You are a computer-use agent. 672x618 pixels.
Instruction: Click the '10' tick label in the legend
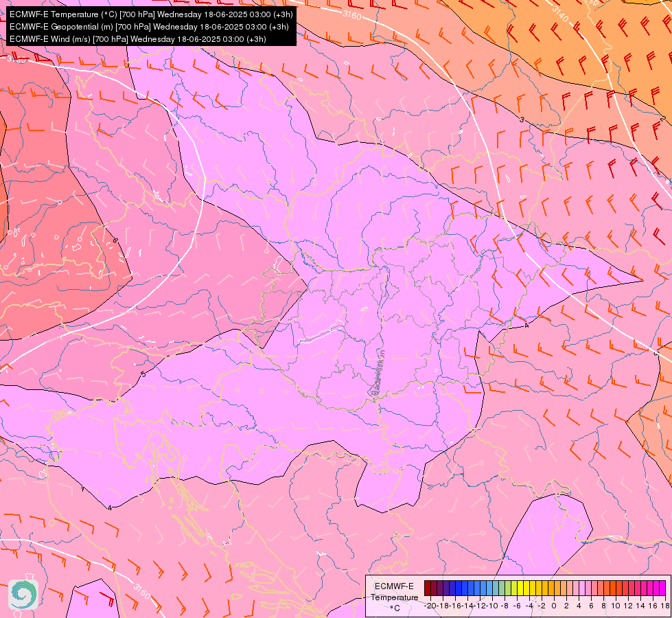pos(616,606)
